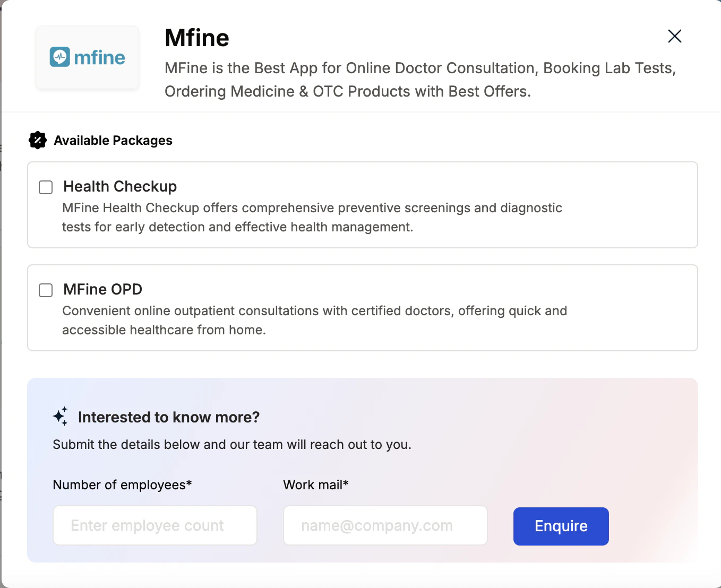Click the mfine logo thumbnail
Image resolution: width=721 pixels, height=588 pixels.
[88, 57]
